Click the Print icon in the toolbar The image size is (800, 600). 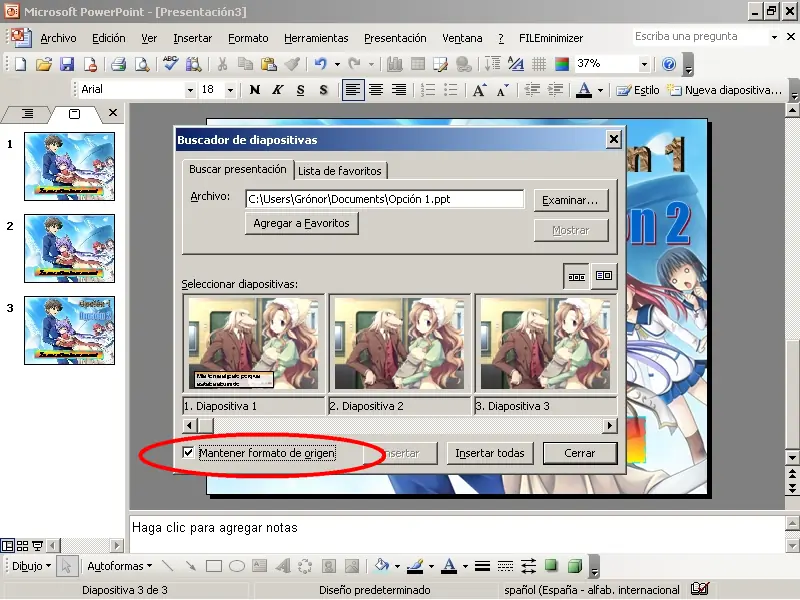click(x=118, y=64)
